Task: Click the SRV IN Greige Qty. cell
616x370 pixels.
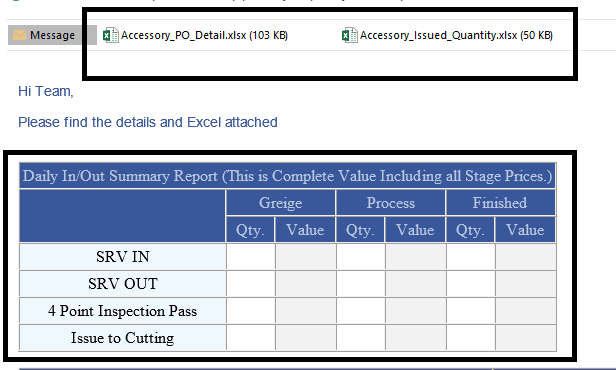Action: [x=250, y=257]
